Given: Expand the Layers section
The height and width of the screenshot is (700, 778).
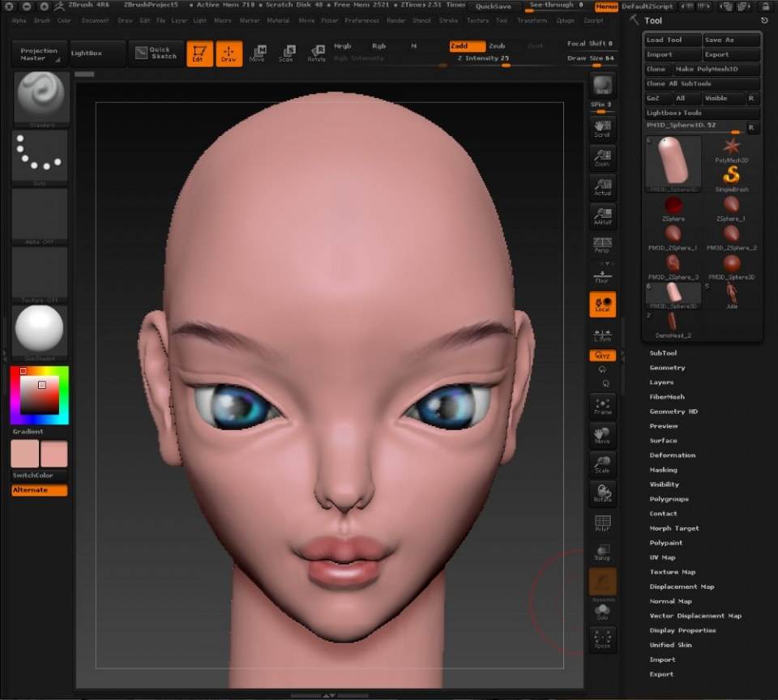Looking at the screenshot, I should 661,382.
